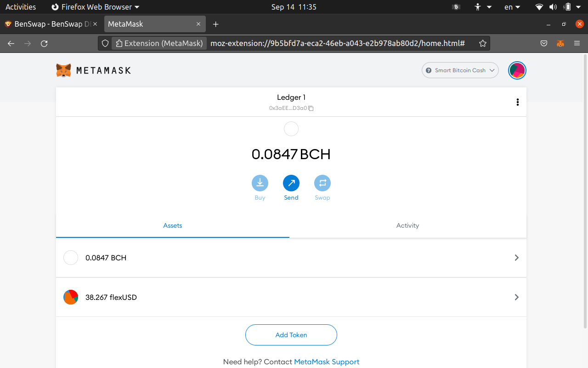This screenshot has height=368, width=588.
Task: Click the 0x3aEE...D3a0 address text
Action: click(288, 109)
